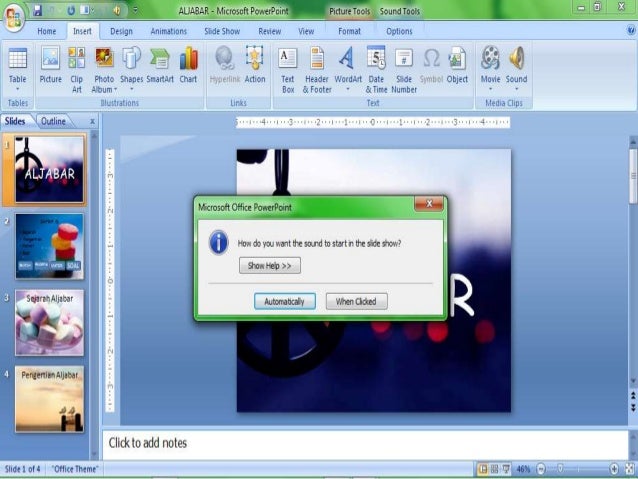Insert a Table
This screenshot has width=638, height=479.
tap(17, 69)
